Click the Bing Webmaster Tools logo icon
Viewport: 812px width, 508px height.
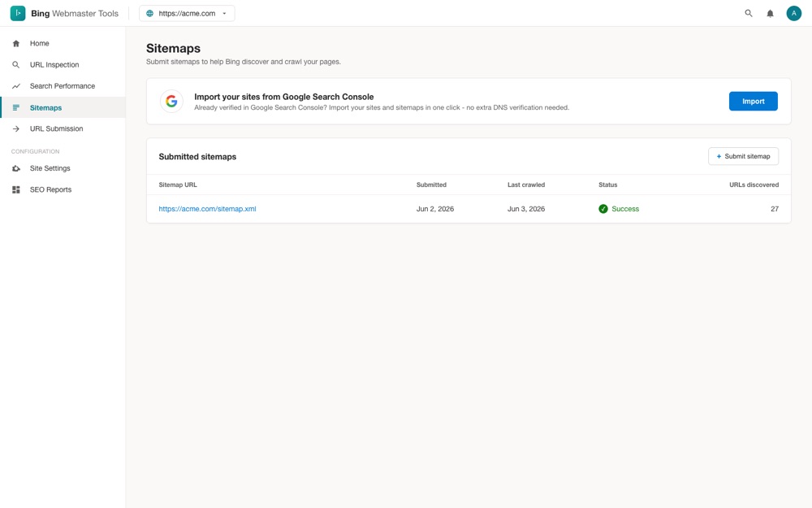point(18,13)
